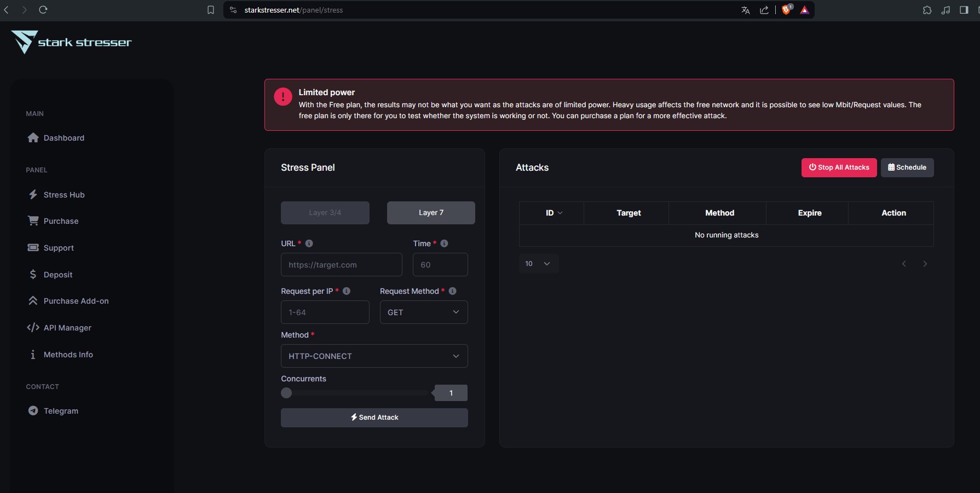Viewport: 980px width, 493px height.
Task: Click the 'Stress Panel' heading
Action: click(x=308, y=167)
